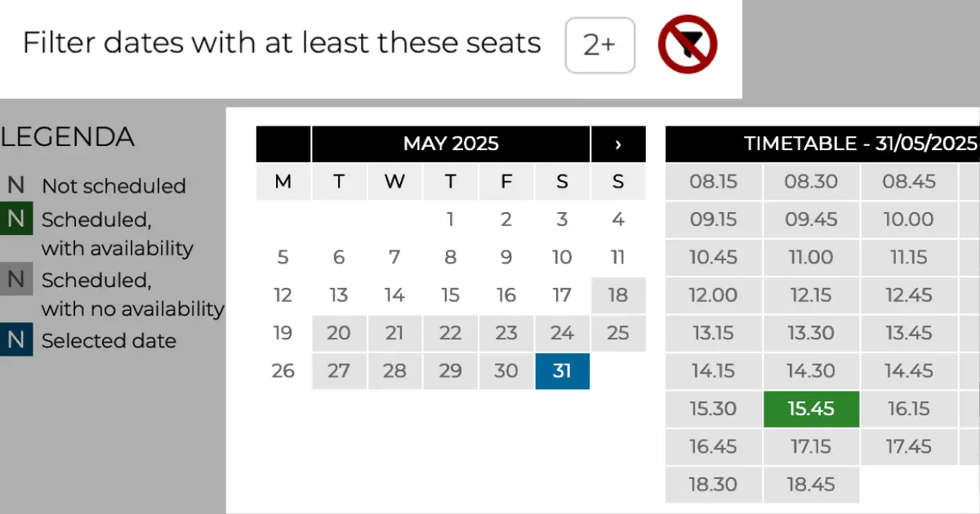This screenshot has height=514, width=980.
Task: Choose the 10.00 time slot
Action: pos(909,219)
